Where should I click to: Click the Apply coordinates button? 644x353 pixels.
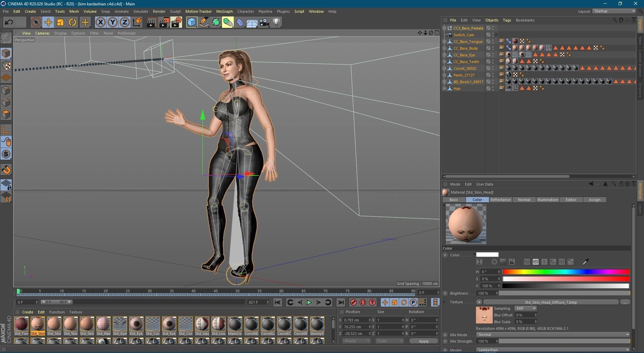(424, 341)
